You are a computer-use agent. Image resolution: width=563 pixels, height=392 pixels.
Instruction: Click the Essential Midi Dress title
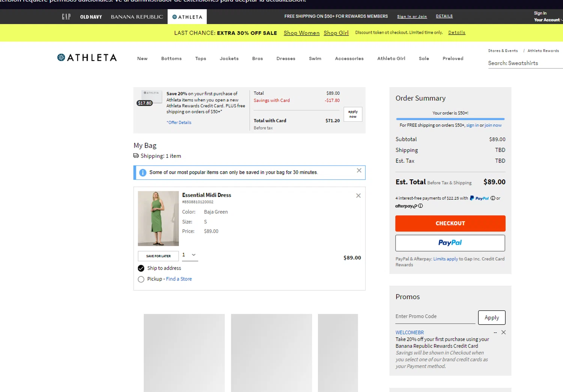point(207,195)
